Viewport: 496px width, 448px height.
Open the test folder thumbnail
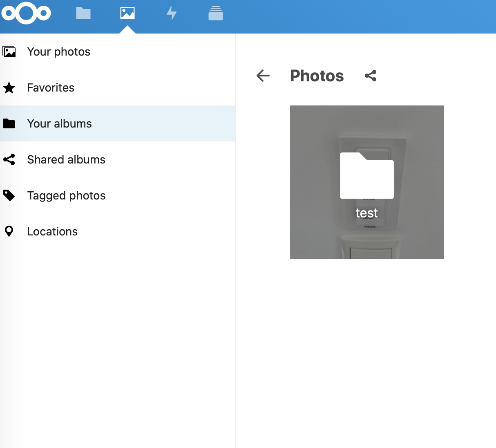point(367,182)
